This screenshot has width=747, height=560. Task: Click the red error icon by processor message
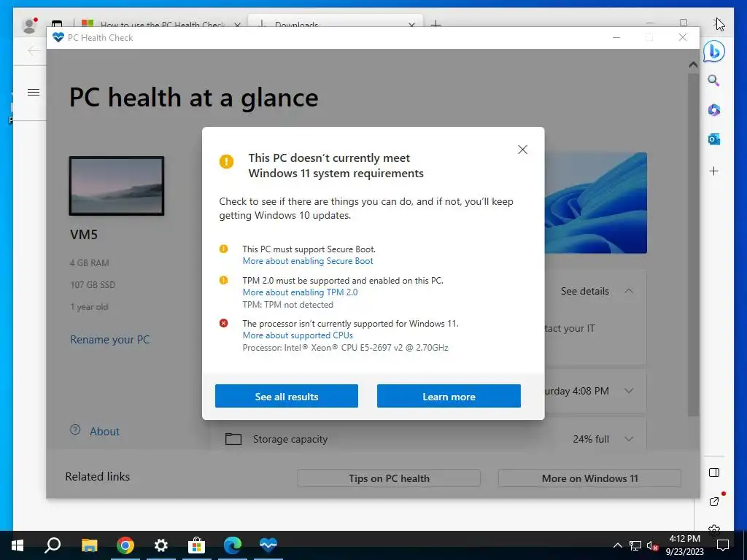223,323
